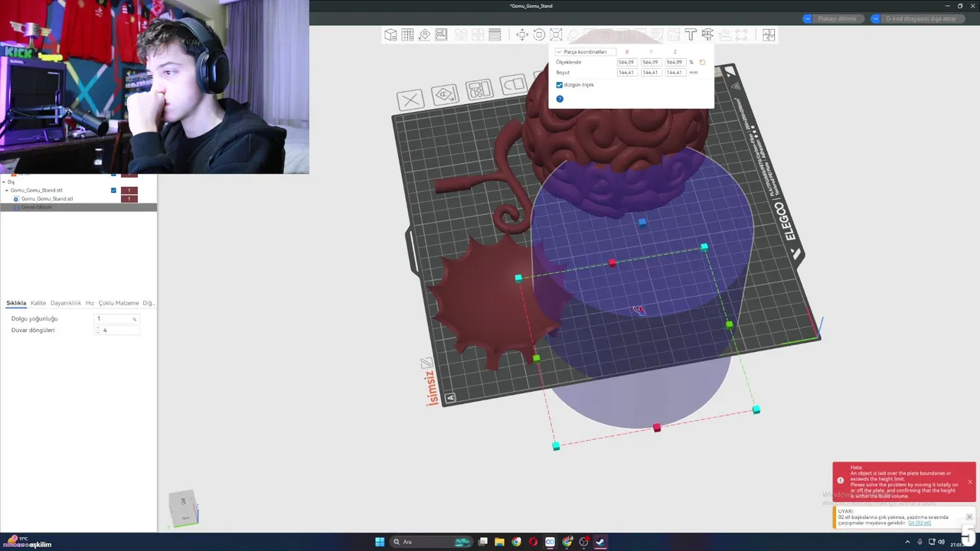Image resolution: width=980 pixels, height=551 pixels.
Task: Open Opera browser from taskbar
Action: click(x=533, y=542)
